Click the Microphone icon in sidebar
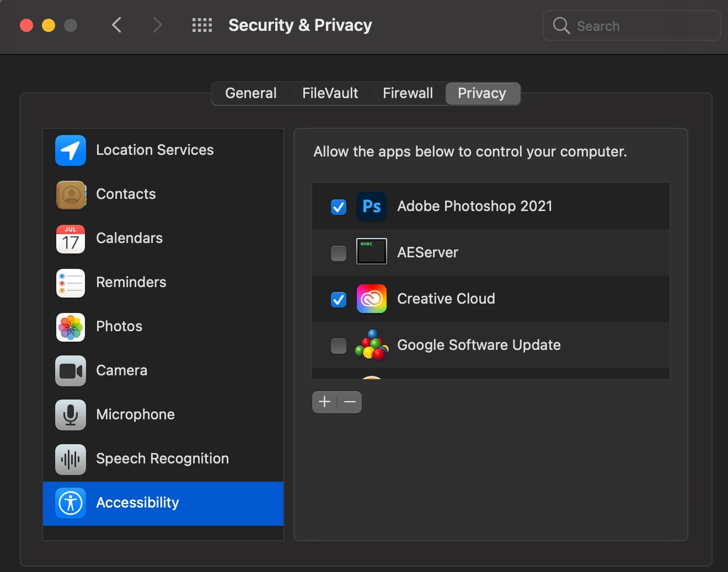This screenshot has width=728, height=572. (71, 415)
